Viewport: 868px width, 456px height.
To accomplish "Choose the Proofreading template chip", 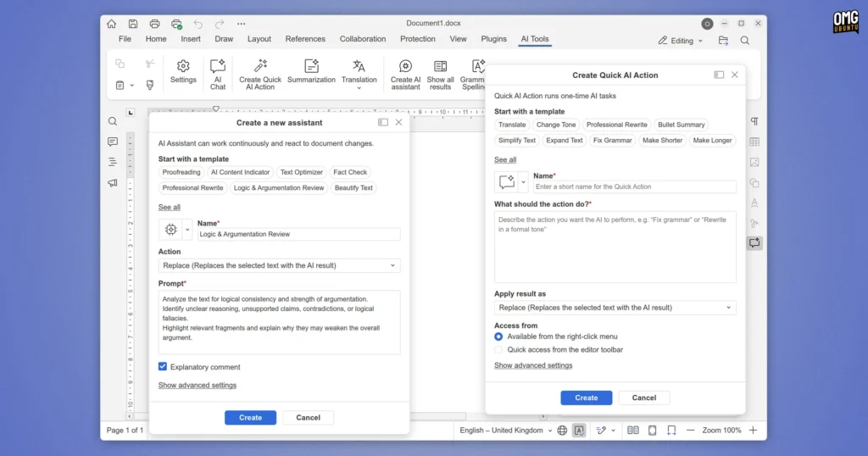I will [181, 172].
